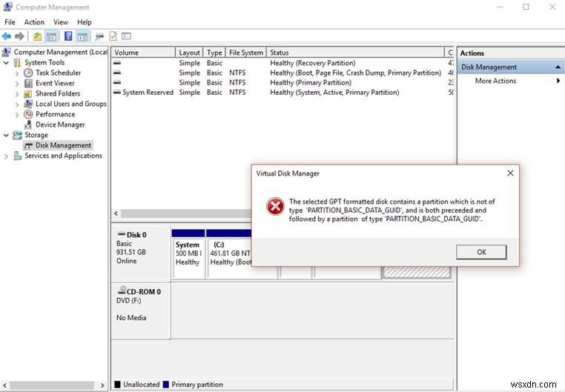
Task: Open the Help menu
Action: [85, 22]
